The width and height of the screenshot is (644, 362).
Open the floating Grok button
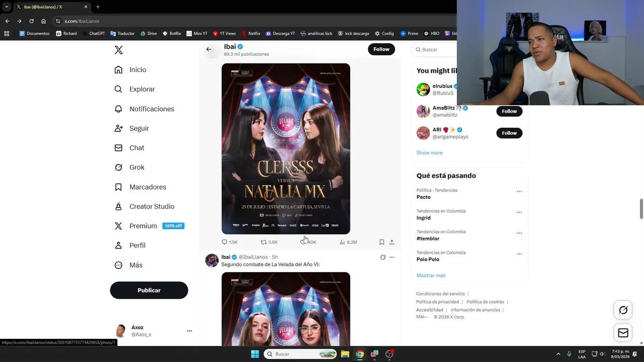click(623, 310)
